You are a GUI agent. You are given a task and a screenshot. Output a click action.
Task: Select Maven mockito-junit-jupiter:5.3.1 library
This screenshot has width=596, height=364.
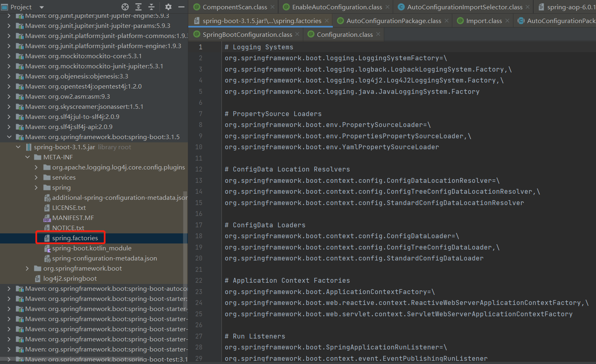point(94,66)
